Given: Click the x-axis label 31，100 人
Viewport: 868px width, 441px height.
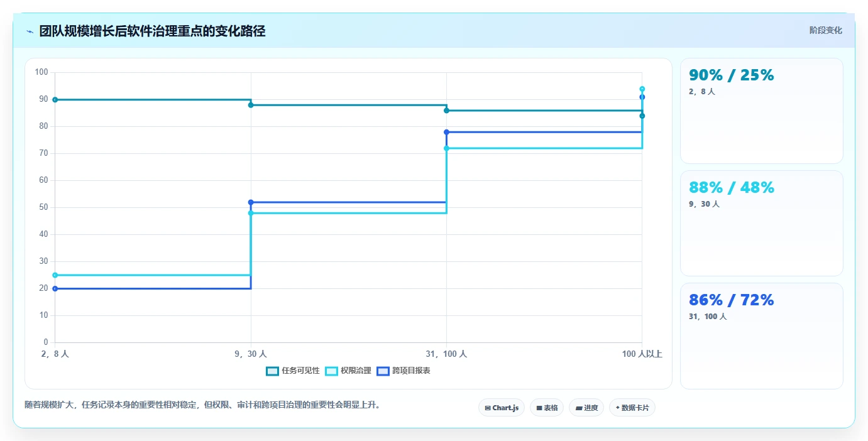Looking at the screenshot, I should coord(446,354).
